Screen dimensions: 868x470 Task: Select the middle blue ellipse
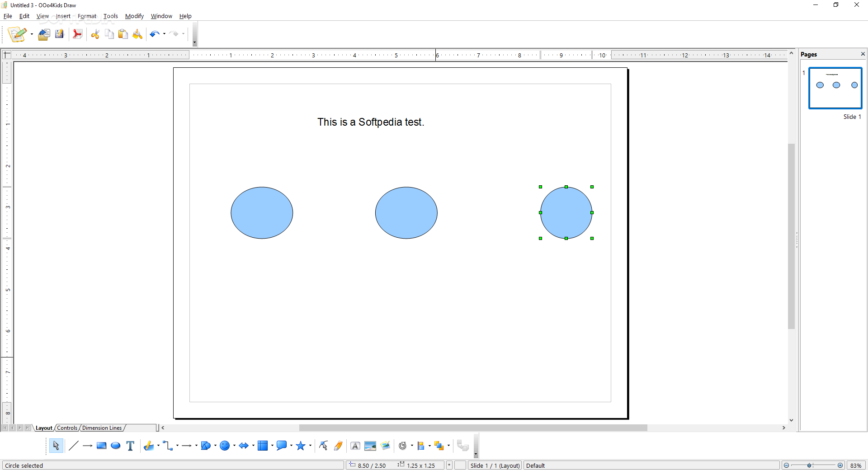406,213
